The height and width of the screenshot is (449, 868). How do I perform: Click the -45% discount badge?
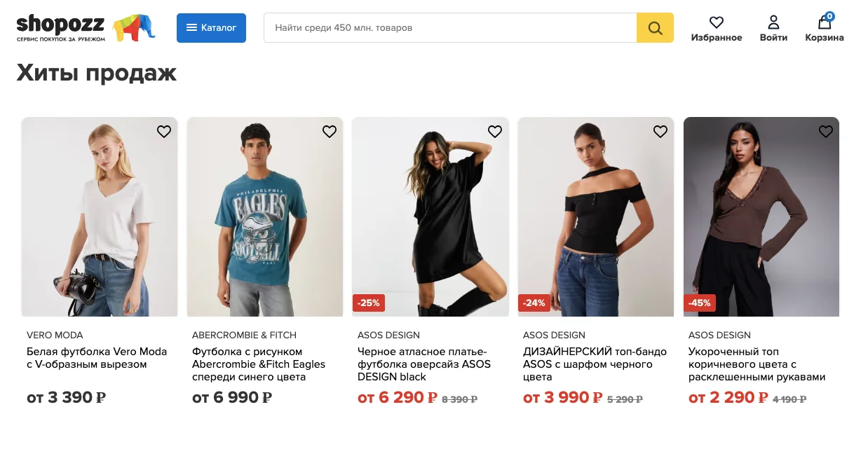point(700,303)
